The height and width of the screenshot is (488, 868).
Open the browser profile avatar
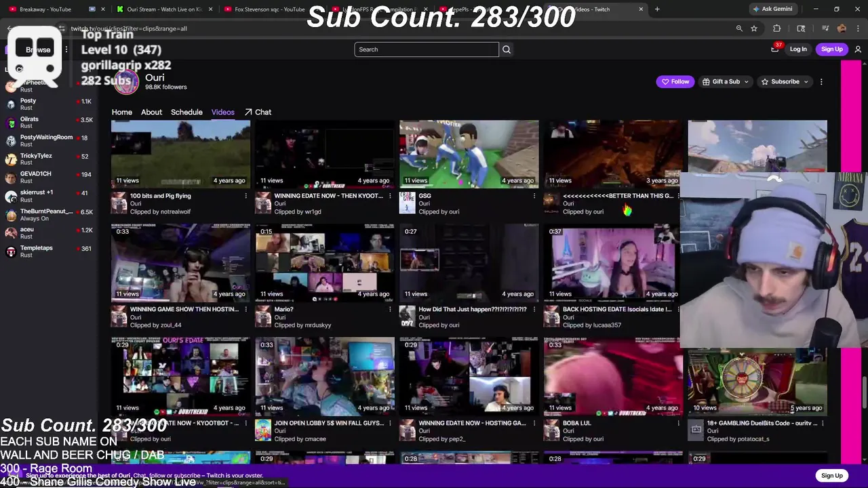[842, 28]
